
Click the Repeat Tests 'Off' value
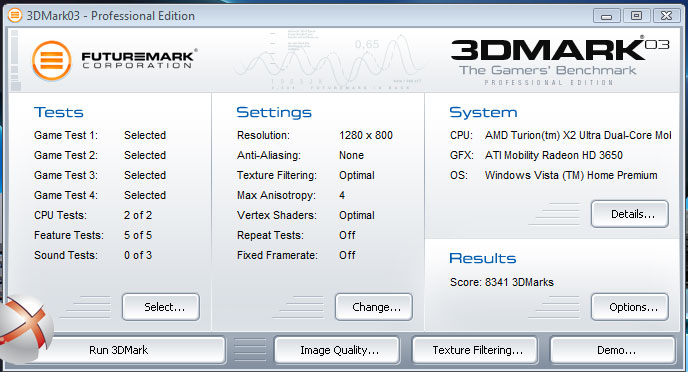(347, 235)
